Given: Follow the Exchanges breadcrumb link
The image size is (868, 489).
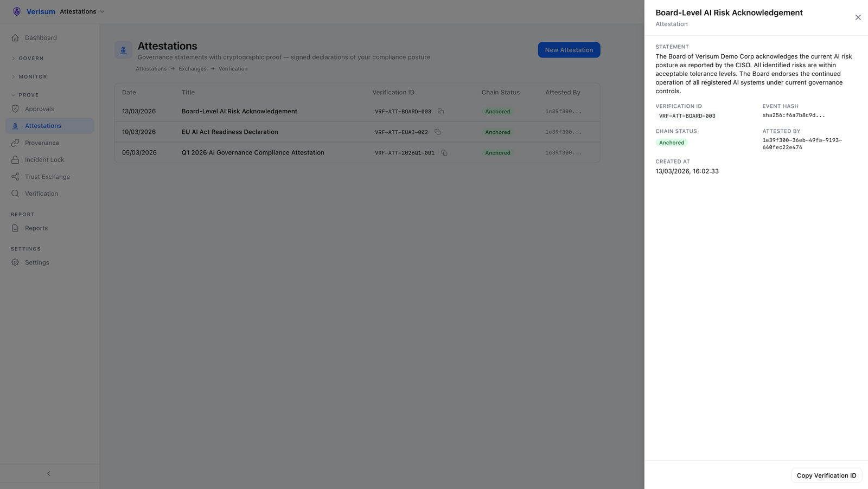Looking at the screenshot, I should point(193,69).
